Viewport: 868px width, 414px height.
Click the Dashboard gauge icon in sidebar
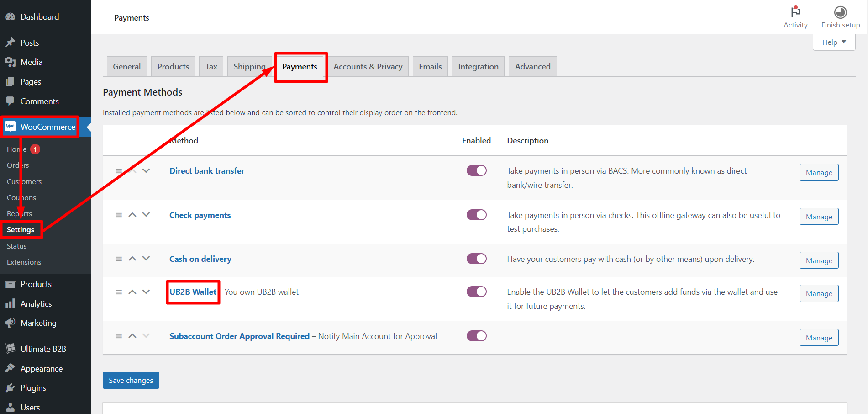pos(10,17)
